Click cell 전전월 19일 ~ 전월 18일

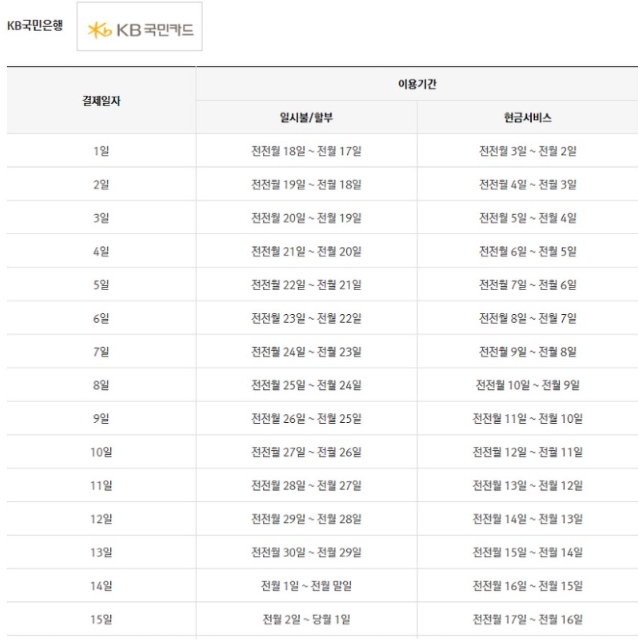click(x=307, y=184)
